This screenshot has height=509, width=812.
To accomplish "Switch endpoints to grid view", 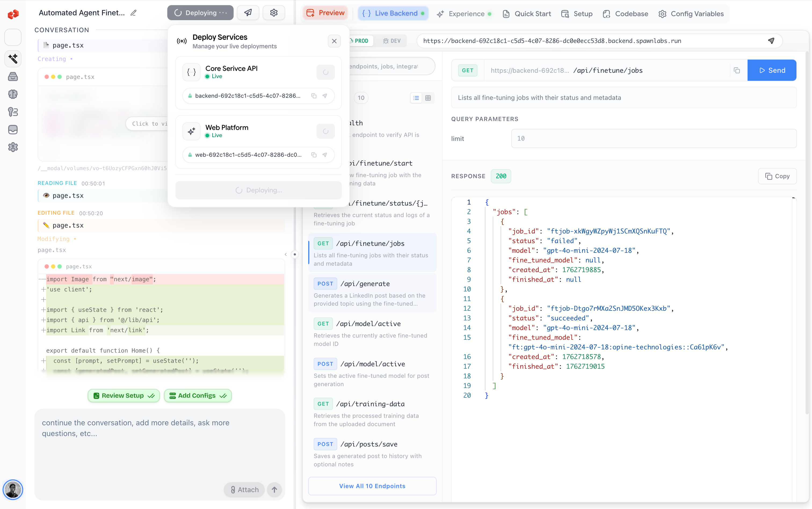I will (x=428, y=98).
